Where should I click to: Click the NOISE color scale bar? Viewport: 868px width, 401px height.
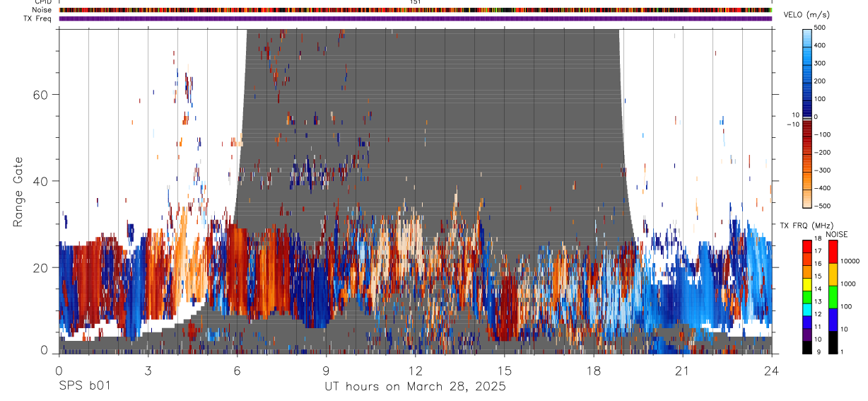[x=833, y=296]
